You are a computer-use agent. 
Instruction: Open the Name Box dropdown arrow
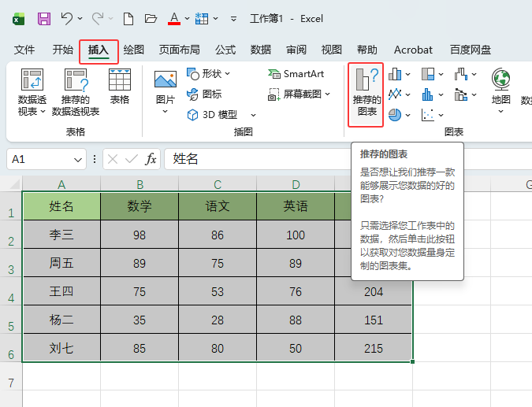pyautogui.click(x=78, y=159)
